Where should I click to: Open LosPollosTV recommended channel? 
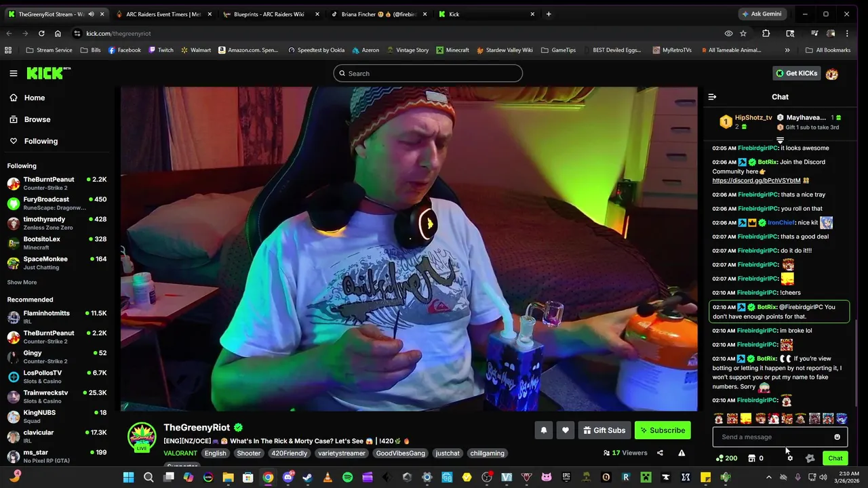click(57, 376)
